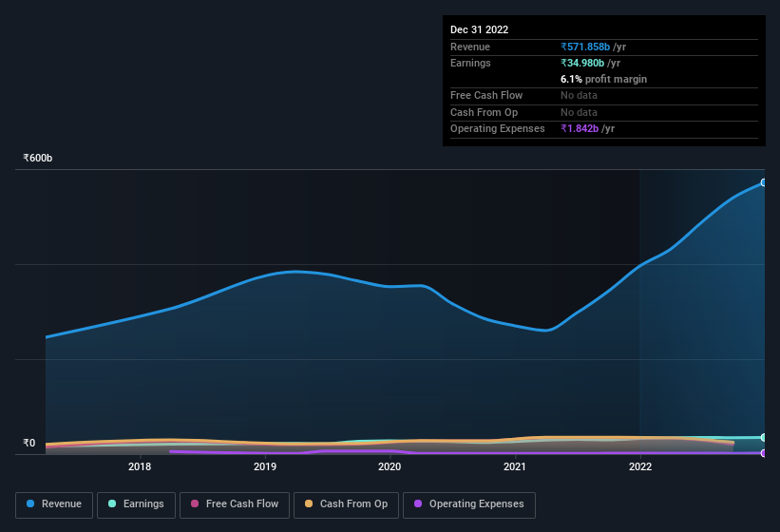Click the ₹0 y-axis label
780x532 pixels.
tap(29, 443)
